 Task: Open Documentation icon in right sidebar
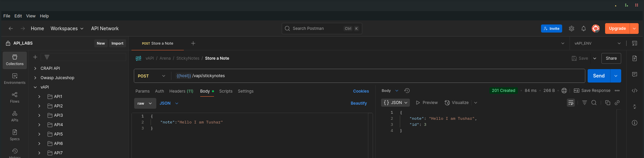pos(635,58)
